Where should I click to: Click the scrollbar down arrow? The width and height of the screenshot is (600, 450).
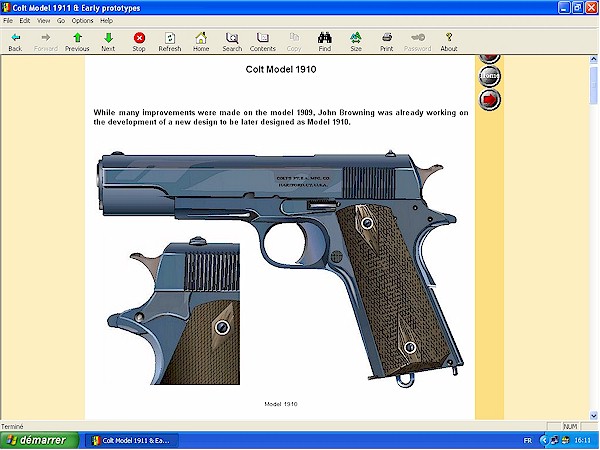593,415
